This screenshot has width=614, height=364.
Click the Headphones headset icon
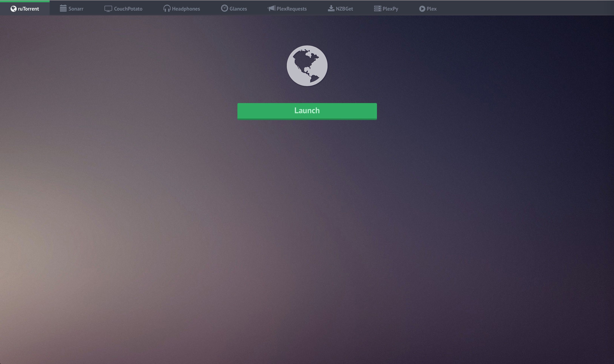click(x=167, y=9)
